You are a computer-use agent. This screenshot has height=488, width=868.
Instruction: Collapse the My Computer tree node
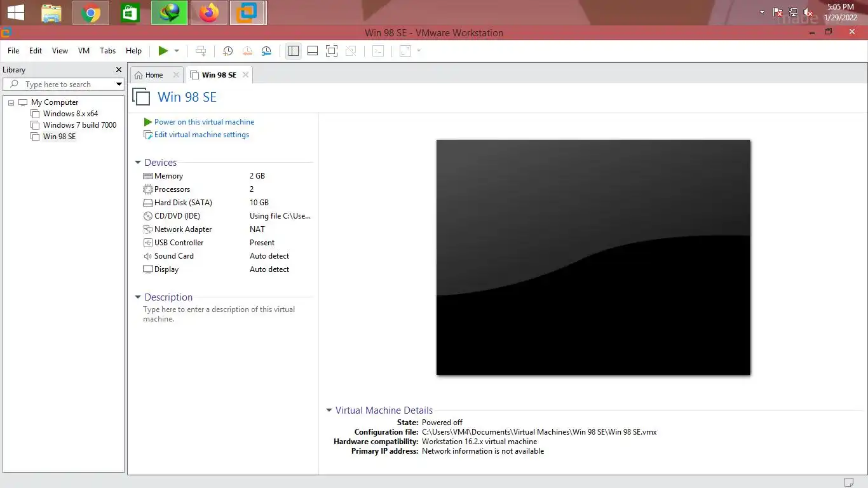[11, 102]
